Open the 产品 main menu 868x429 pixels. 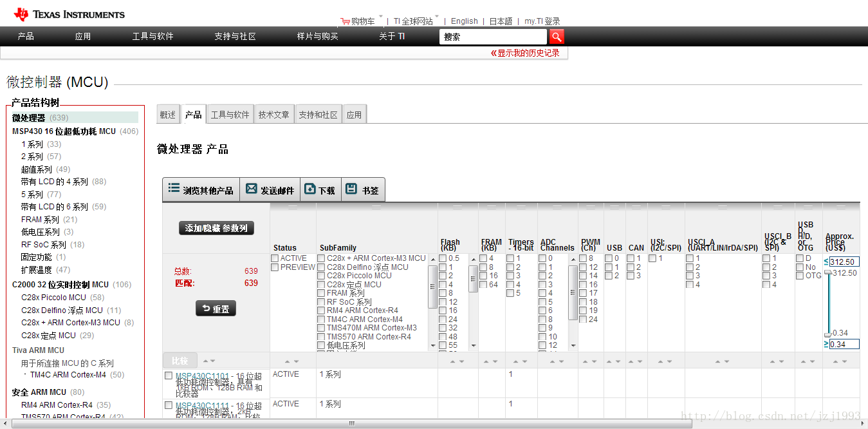(26, 36)
